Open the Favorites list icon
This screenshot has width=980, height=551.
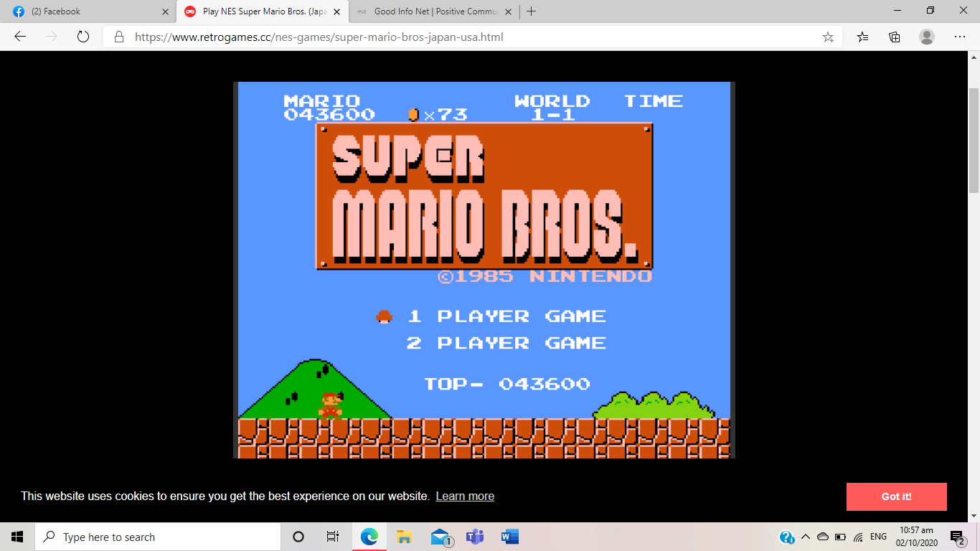tap(862, 37)
